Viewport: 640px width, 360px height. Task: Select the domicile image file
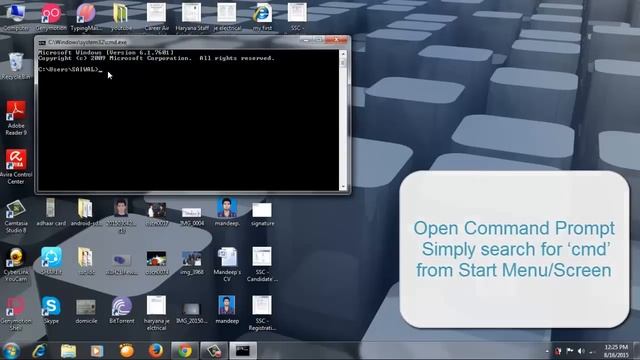(86, 311)
